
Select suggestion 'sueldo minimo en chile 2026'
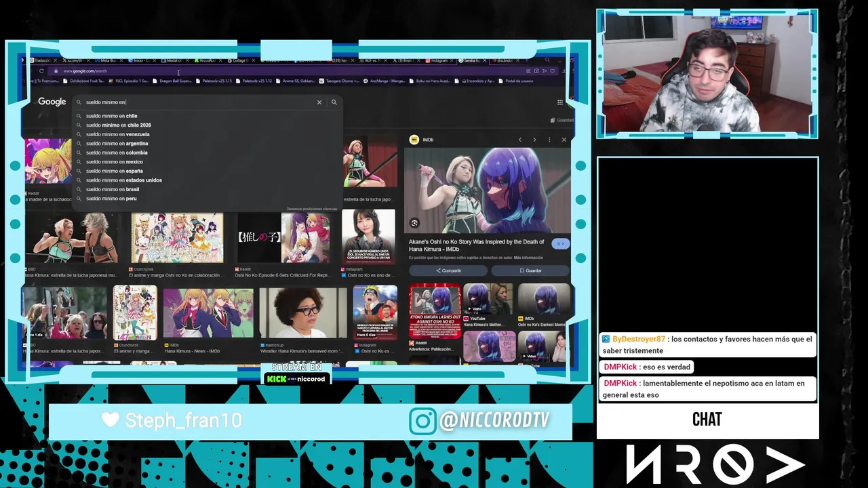pos(207,125)
